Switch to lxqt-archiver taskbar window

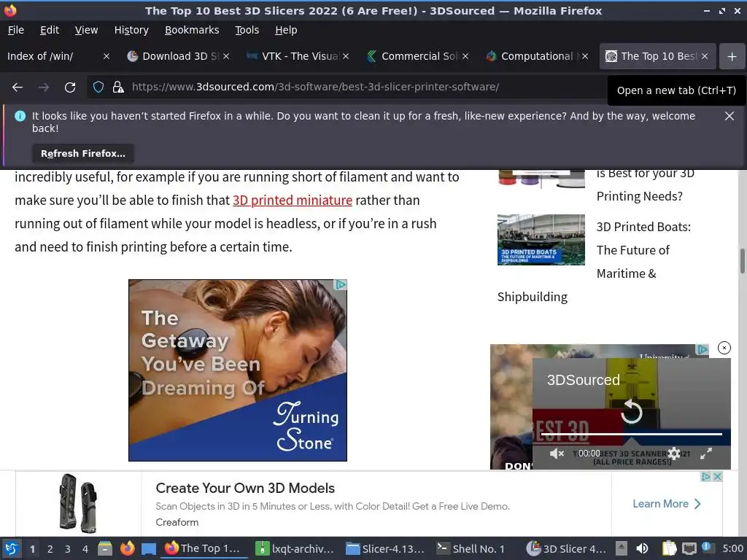(295, 548)
